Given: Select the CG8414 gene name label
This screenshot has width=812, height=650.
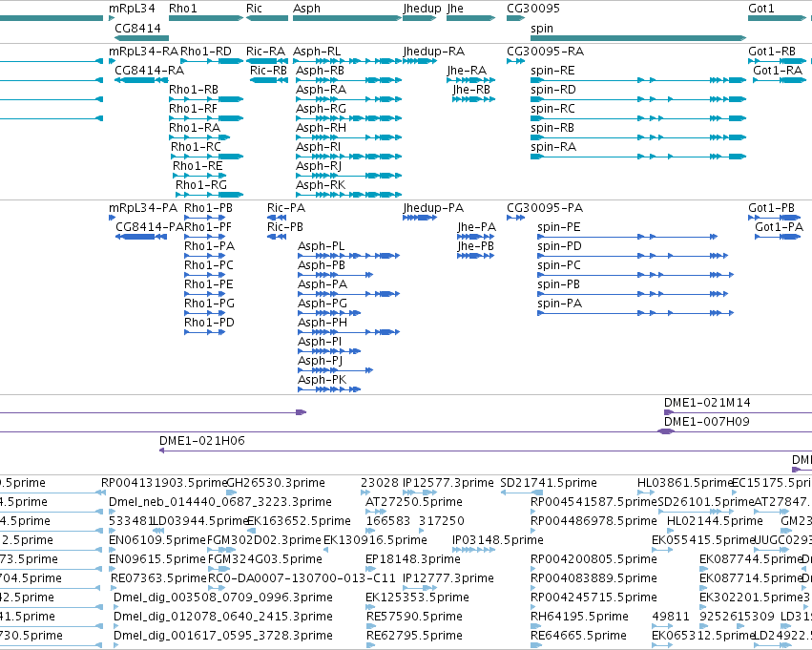Looking at the screenshot, I should (x=137, y=28).
